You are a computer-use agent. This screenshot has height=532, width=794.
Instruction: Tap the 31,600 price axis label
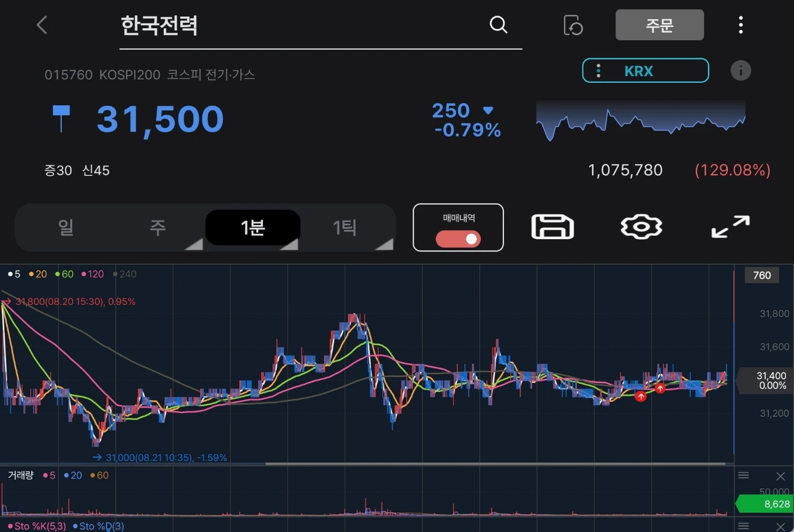click(x=774, y=347)
